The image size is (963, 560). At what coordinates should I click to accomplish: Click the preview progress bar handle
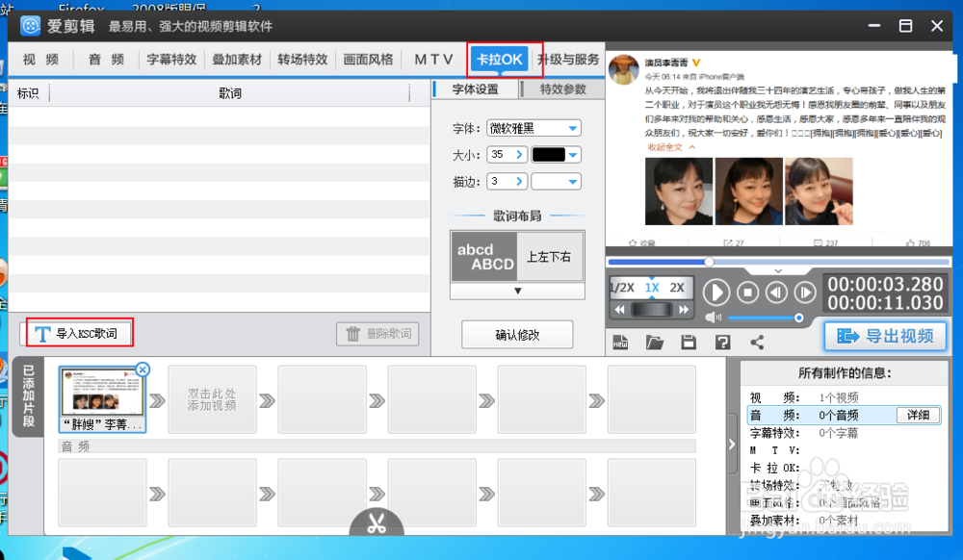709,262
